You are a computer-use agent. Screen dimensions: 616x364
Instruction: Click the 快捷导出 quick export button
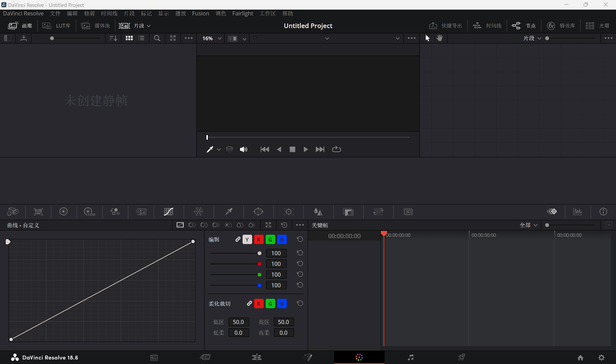[x=445, y=26]
